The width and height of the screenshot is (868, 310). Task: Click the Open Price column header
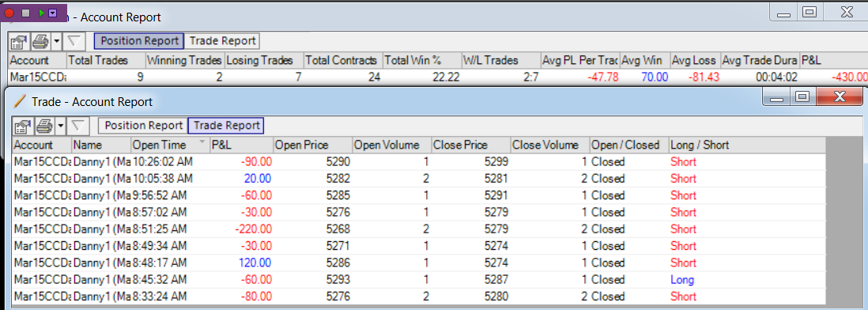(x=313, y=145)
